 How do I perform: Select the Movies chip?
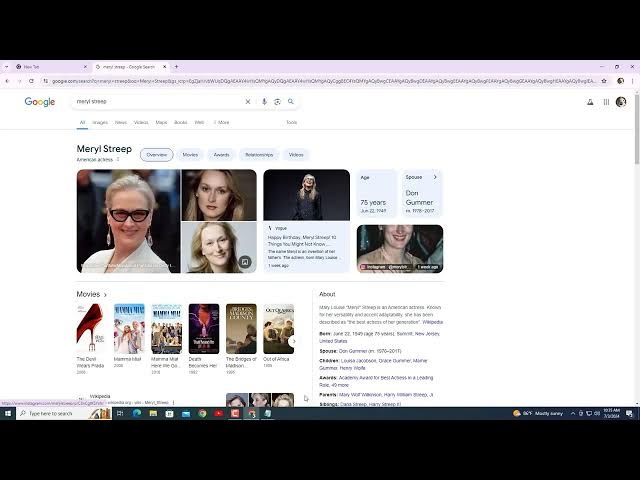(190, 155)
